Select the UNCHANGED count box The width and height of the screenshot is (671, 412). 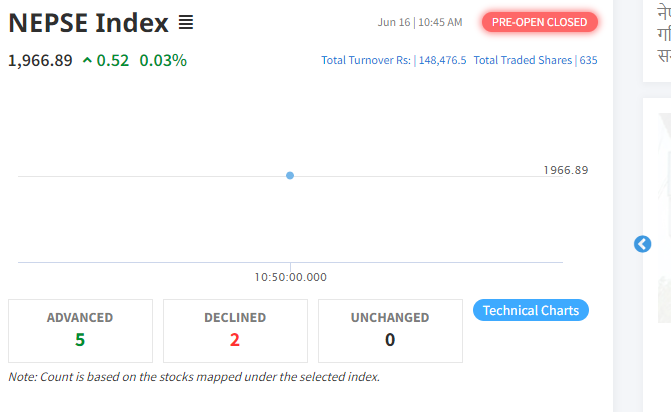(390, 331)
